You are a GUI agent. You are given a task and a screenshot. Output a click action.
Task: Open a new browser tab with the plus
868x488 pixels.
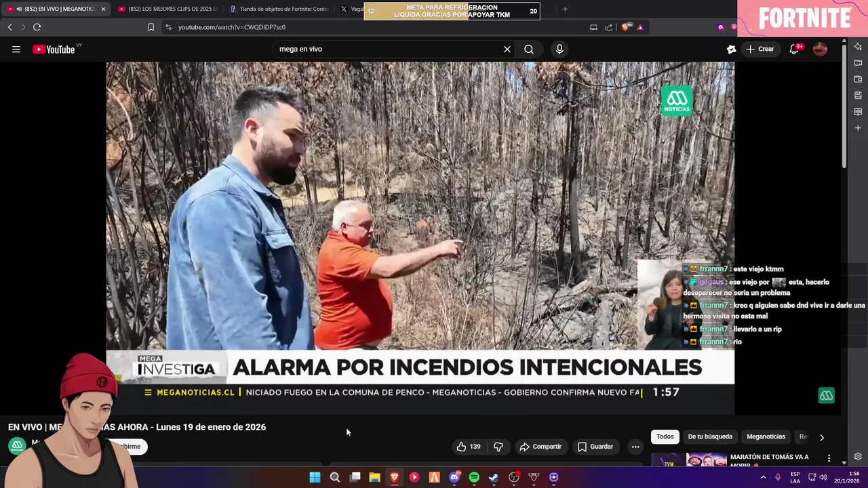(x=565, y=9)
